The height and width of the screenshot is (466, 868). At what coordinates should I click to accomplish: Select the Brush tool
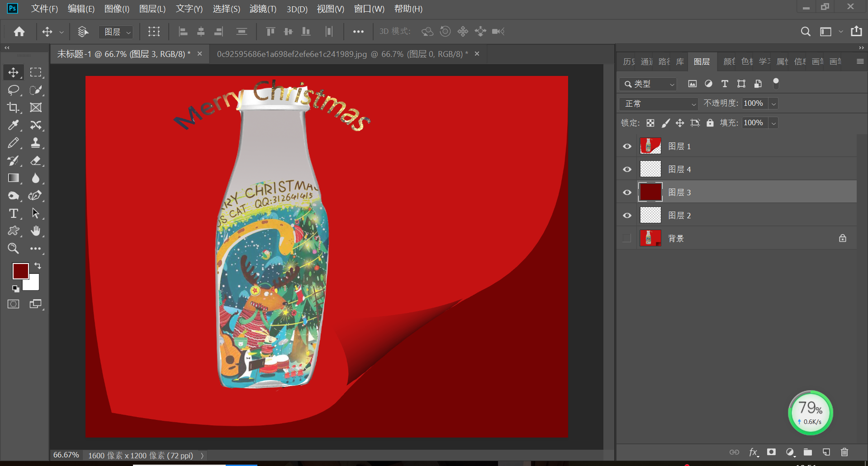[13, 143]
